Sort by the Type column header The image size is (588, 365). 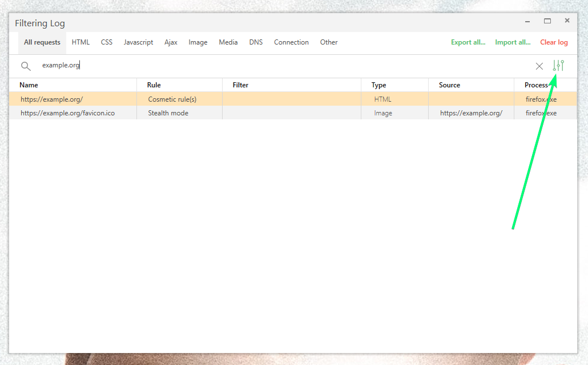point(378,85)
